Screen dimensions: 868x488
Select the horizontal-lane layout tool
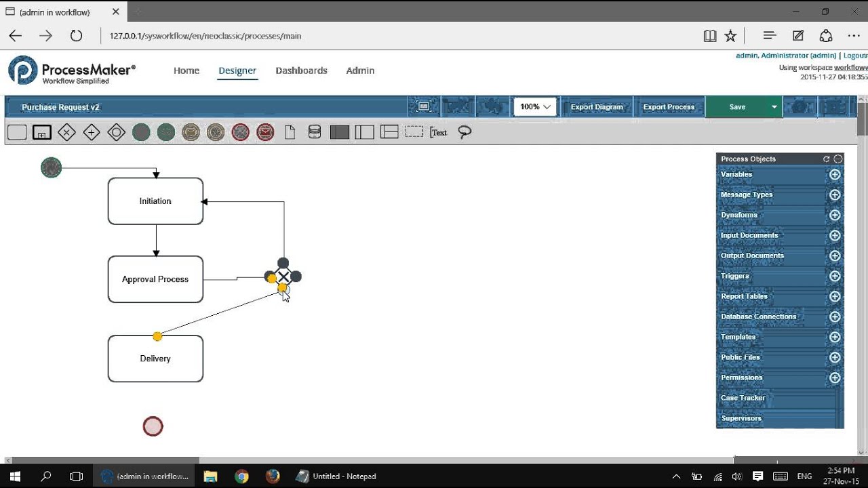coord(389,132)
